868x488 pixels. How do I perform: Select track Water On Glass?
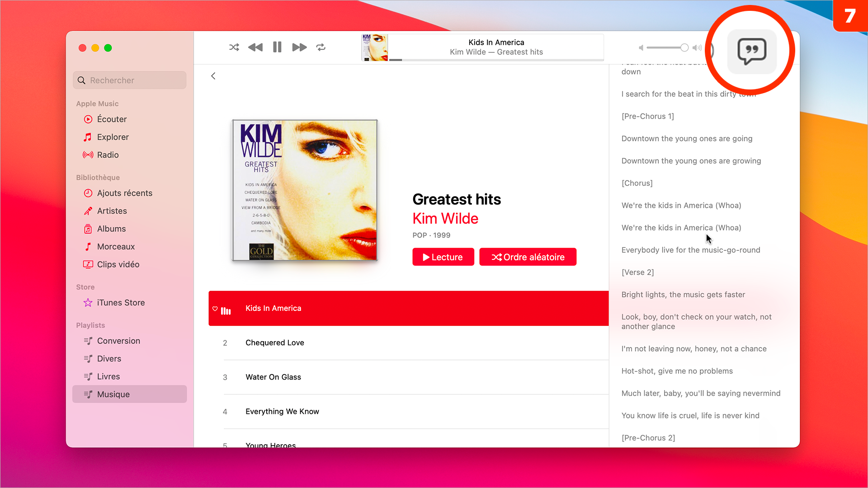pyautogui.click(x=408, y=377)
